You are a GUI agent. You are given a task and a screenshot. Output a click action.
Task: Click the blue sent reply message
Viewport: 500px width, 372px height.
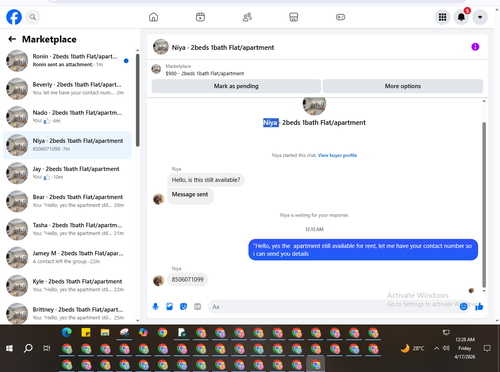coord(363,250)
